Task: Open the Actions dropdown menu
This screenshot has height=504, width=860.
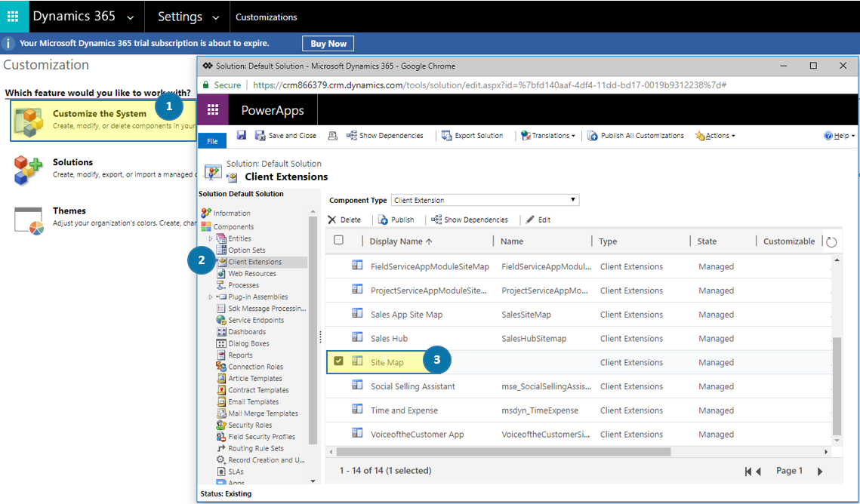Action: (x=715, y=135)
